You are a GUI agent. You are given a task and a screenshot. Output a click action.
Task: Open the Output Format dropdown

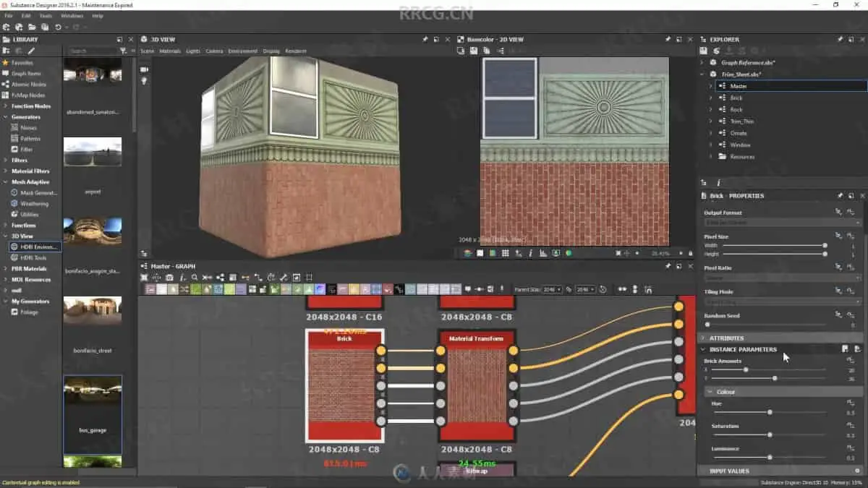(782, 223)
